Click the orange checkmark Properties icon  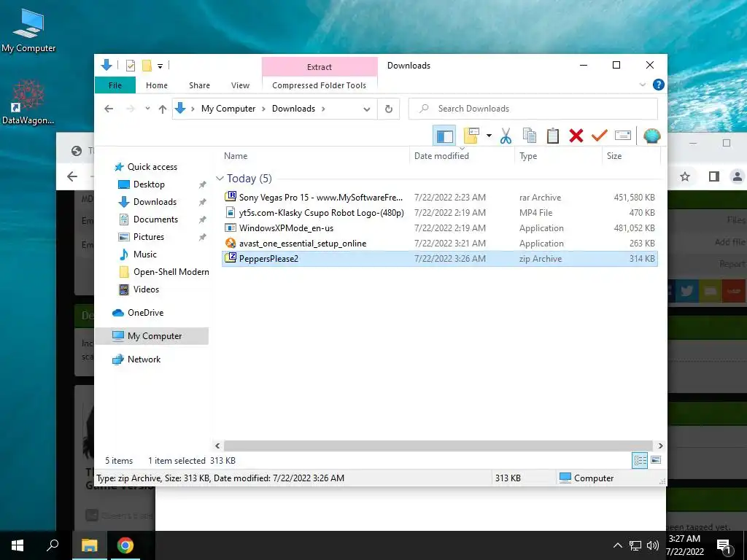[x=600, y=136]
